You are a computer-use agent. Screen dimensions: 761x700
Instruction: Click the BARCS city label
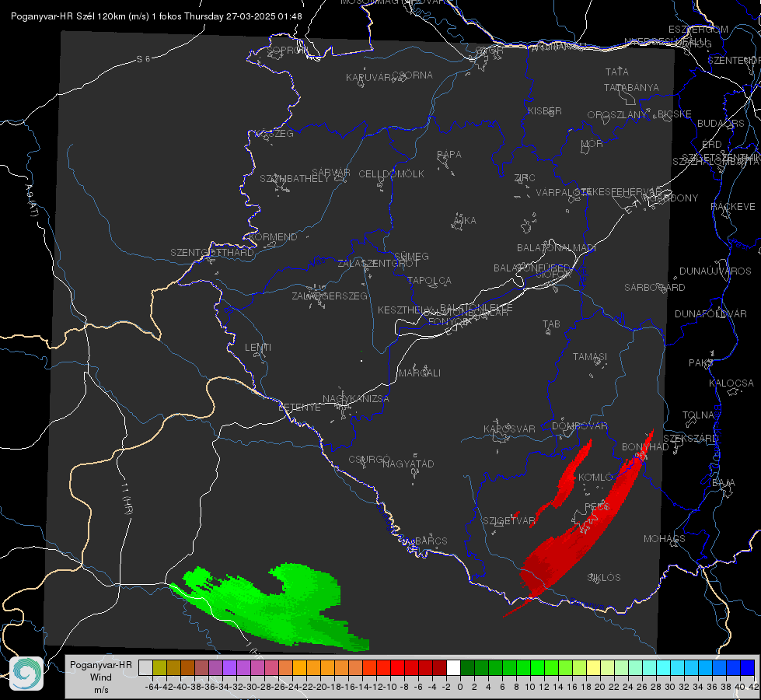[x=431, y=541]
